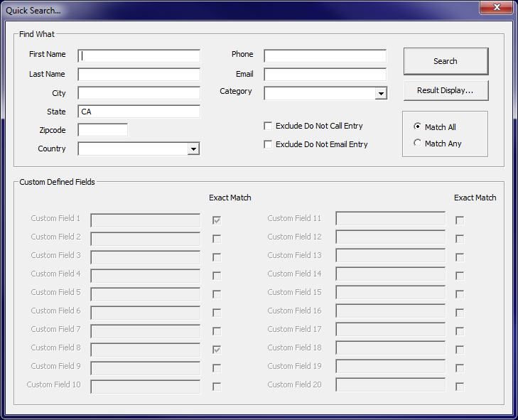Image resolution: width=518 pixels, height=420 pixels.
Task: Focus the Last Name text box
Action: tap(139, 75)
